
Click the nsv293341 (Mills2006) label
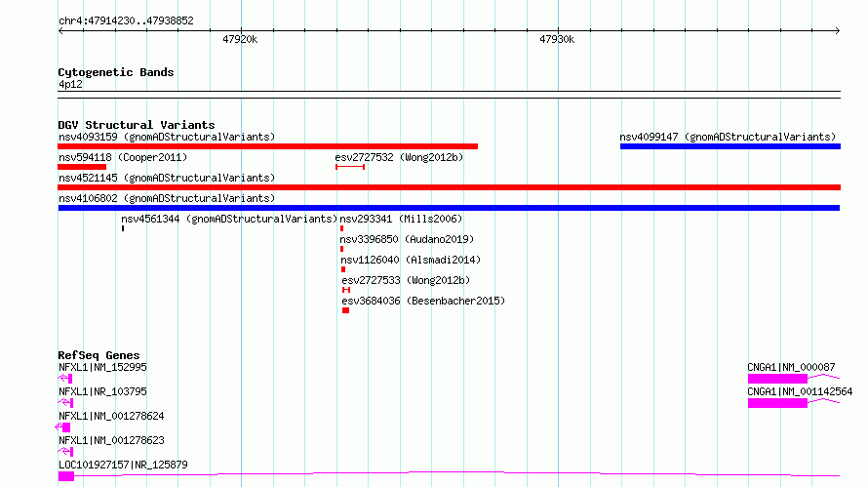click(401, 219)
